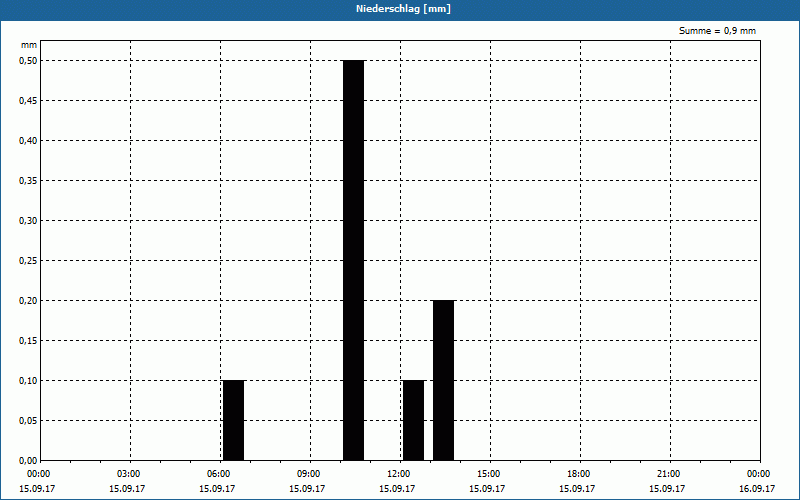Click the 0,10 y-axis value
Image resolution: width=800 pixels, height=500 pixels.
[x=28, y=381]
